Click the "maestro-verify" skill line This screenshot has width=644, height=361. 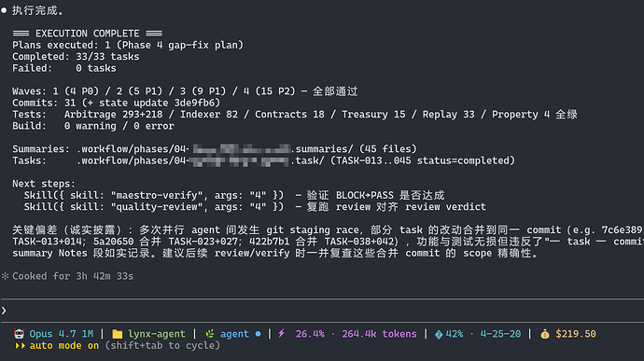pos(234,195)
